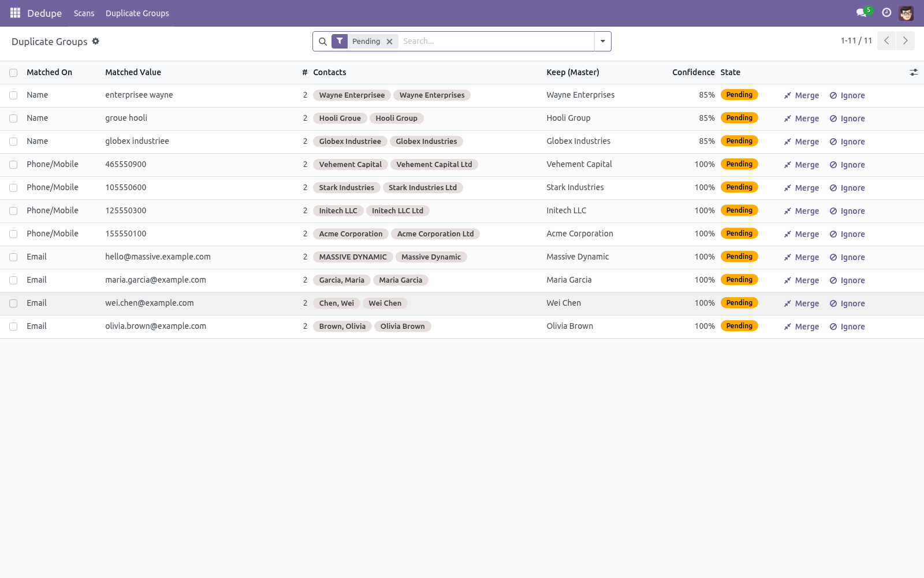Click the MASSIVE DYNAMIC contact tag
This screenshot has height=578, width=924.
point(353,257)
